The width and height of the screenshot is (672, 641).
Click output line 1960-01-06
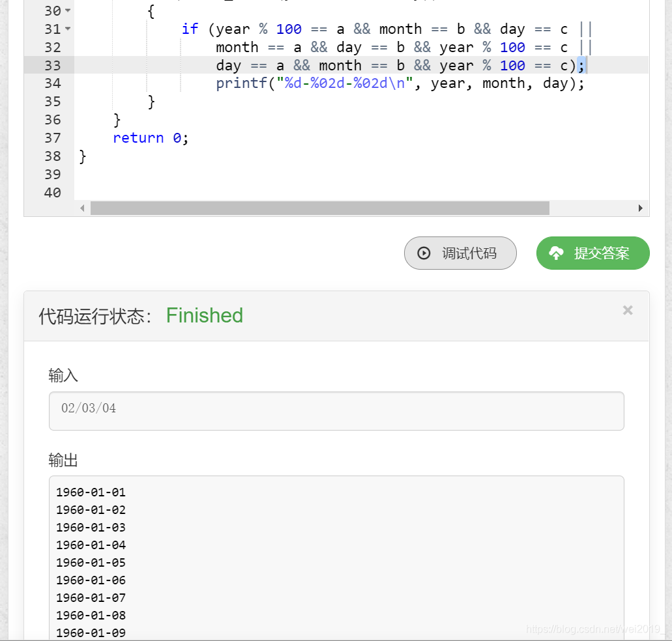[x=91, y=580]
